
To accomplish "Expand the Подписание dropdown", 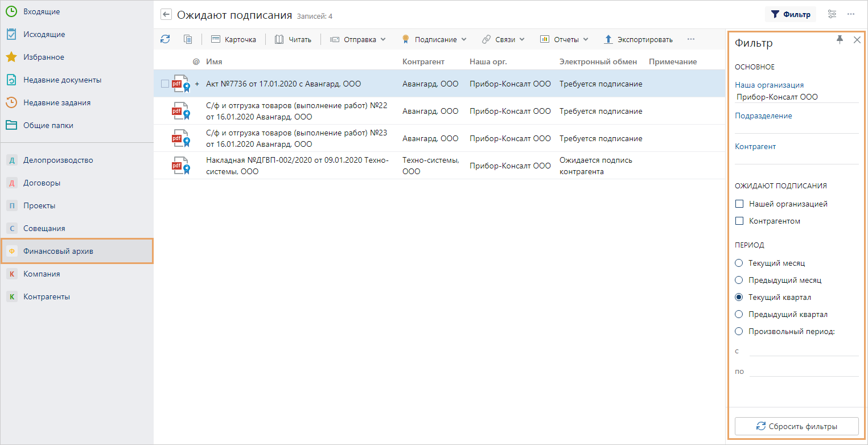I will click(x=434, y=39).
